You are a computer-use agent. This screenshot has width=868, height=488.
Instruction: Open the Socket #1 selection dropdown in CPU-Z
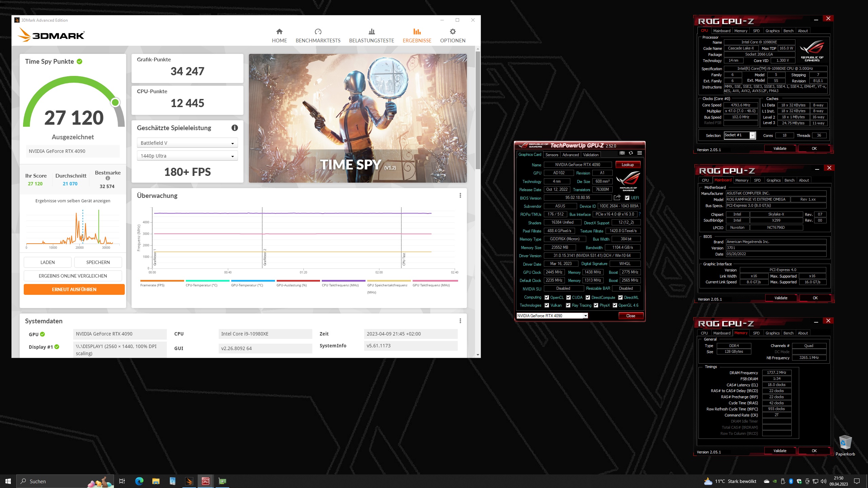pyautogui.click(x=739, y=135)
